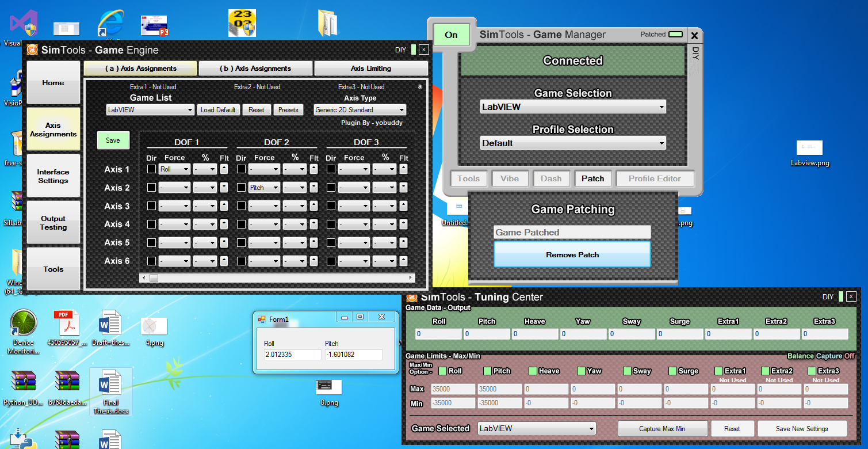Toggle the Axis 1 DOF 1 Dir checkbox
Viewport: 868px width, 449px height.
pyautogui.click(x=151, y=169)
